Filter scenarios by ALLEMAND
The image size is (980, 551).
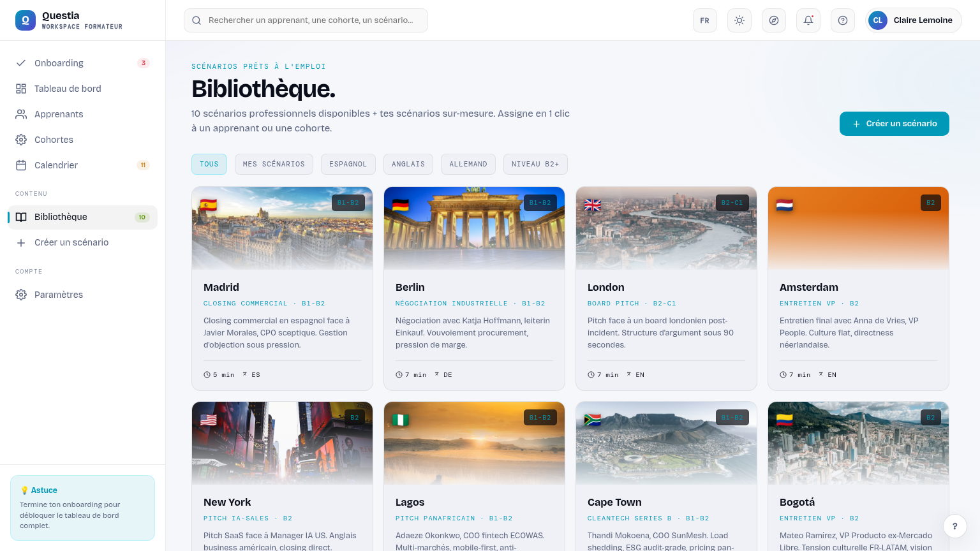pos(468,164)
